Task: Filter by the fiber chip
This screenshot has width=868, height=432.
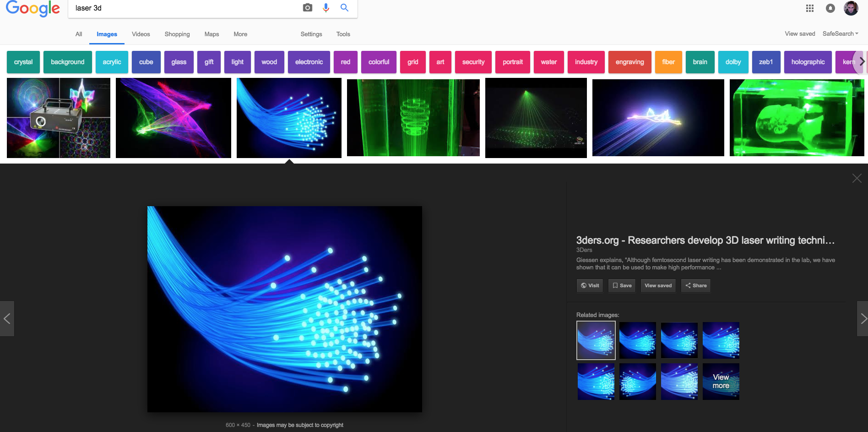Action: click(668, 62)
